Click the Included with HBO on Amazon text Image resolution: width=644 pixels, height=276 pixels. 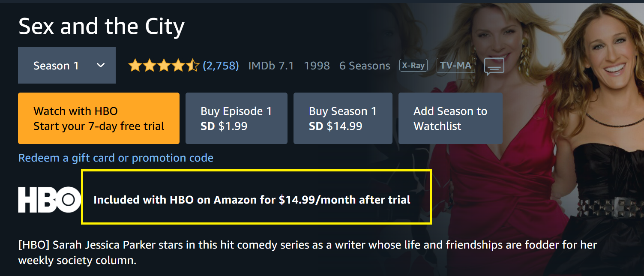click(x=252, y=200)
